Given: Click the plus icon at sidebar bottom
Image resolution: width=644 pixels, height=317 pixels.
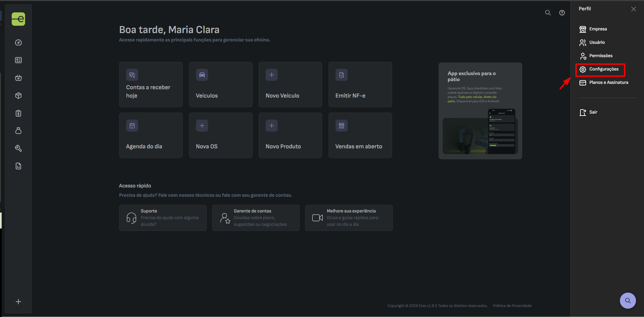Looking at the screenshot, I should coord(18,302).
